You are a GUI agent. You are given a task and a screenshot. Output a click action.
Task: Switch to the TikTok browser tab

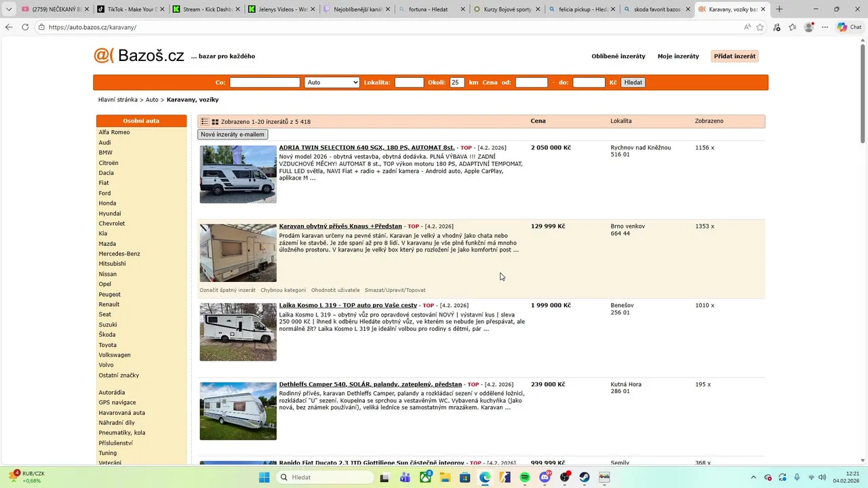click(x=128, y=9)
